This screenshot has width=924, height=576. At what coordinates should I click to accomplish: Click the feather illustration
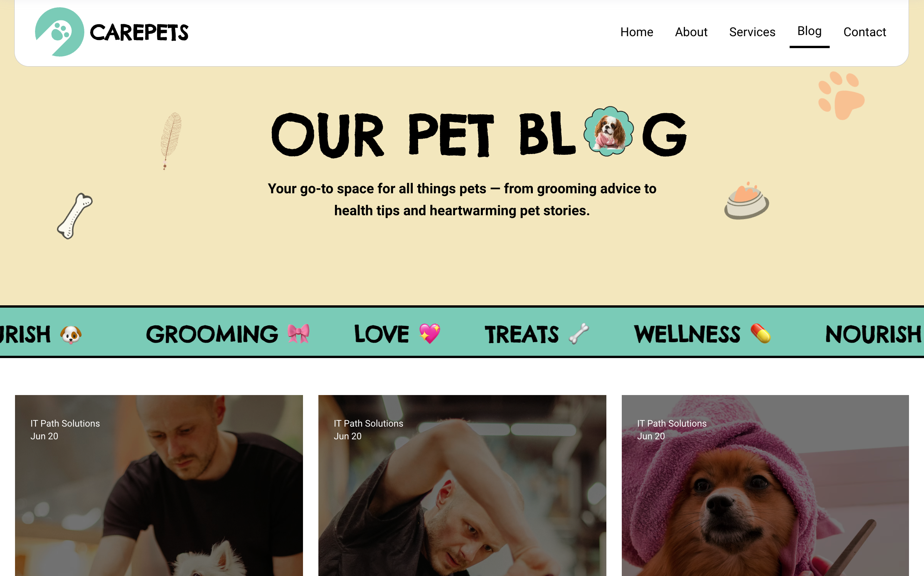point(171,141)
